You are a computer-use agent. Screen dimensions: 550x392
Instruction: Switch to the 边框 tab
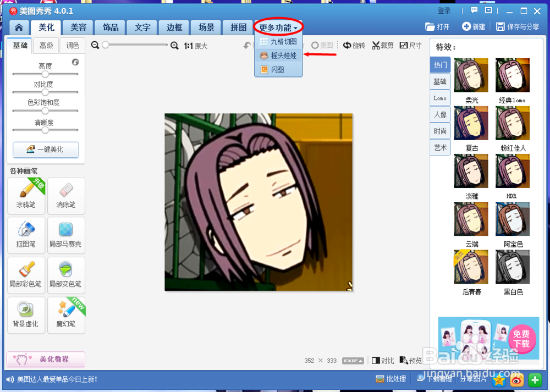click(x=174, y=27)
